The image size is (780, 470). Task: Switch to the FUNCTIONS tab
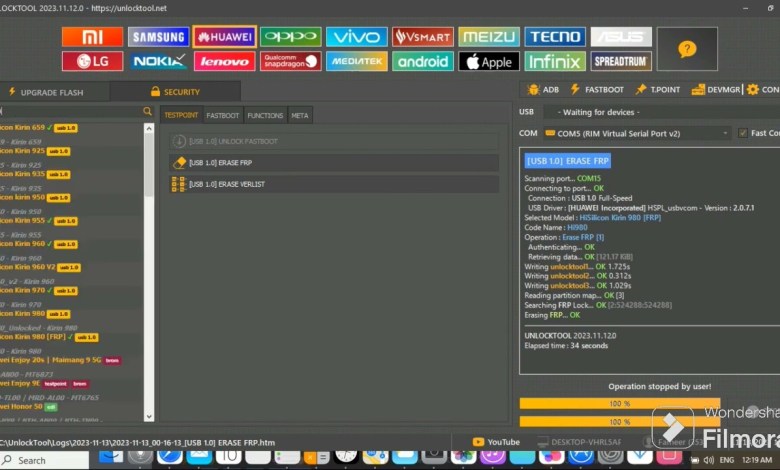point(265,115)
